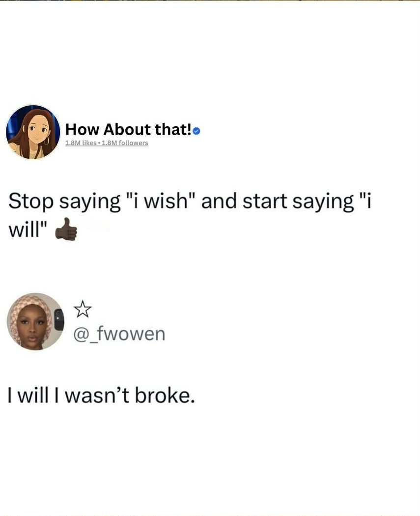Select the reply text "I will I wasn't broke."
This screenshot has width=420, height=516.
click(x=101, y=395)
